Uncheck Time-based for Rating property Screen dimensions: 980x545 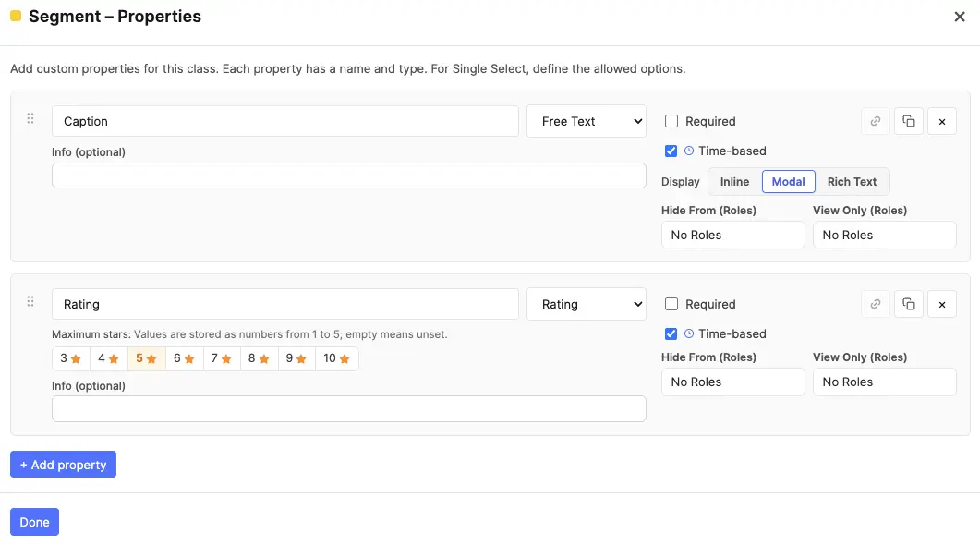pyautogui.click(x=671, y=333)
